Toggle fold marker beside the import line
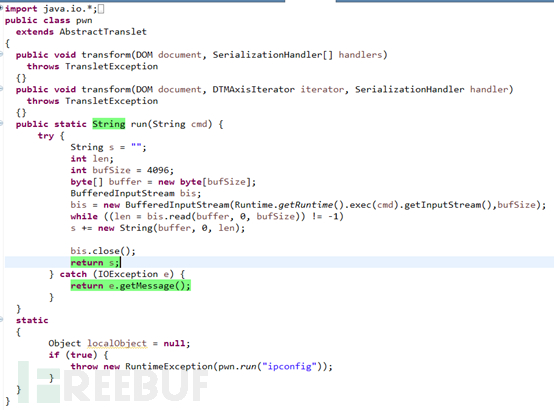Viewport: 554px width, 410px height. click(x=1, y=8)
